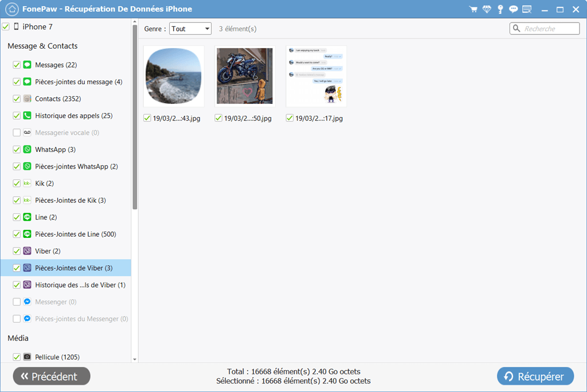The image size is (587, 392).
Task: Uncheck the file ending 17.jpg checkbox
Action: coord(289,118)
